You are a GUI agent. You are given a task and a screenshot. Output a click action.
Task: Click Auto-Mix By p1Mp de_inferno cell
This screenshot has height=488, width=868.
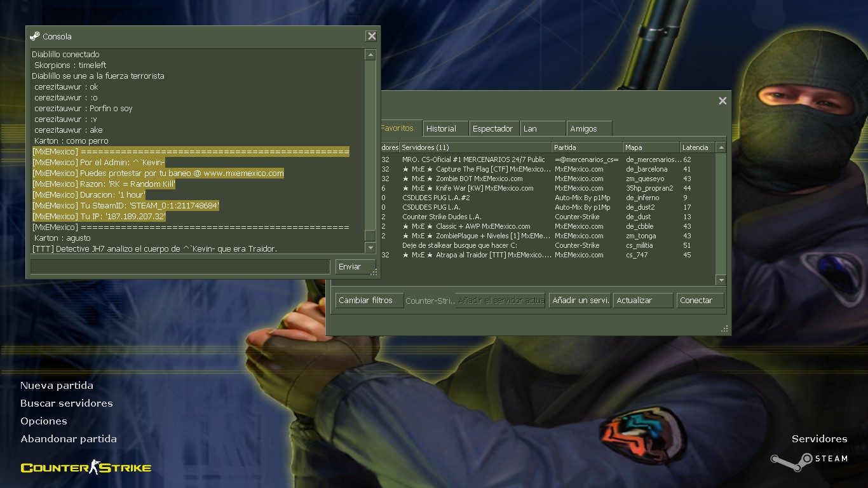click(x=582, y=198)
